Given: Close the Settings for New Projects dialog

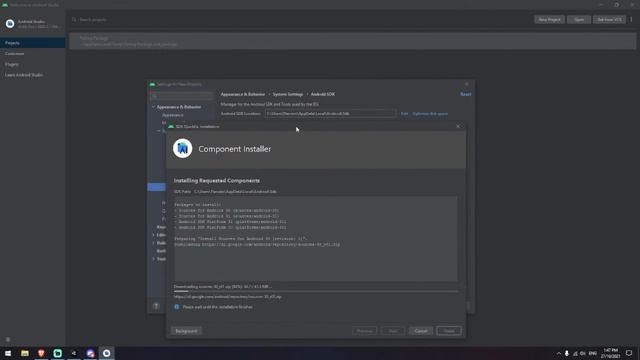Looking at the screenshot, I should point(467,84).
